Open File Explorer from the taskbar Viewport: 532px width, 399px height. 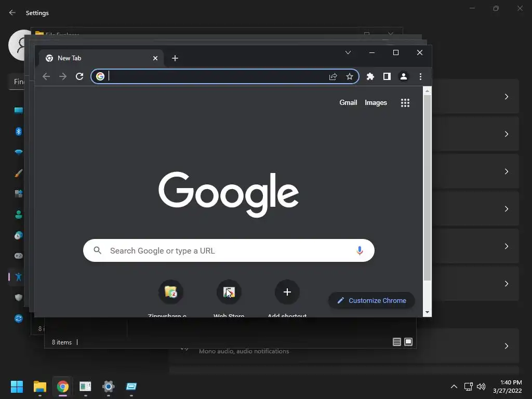coord(39,387)
